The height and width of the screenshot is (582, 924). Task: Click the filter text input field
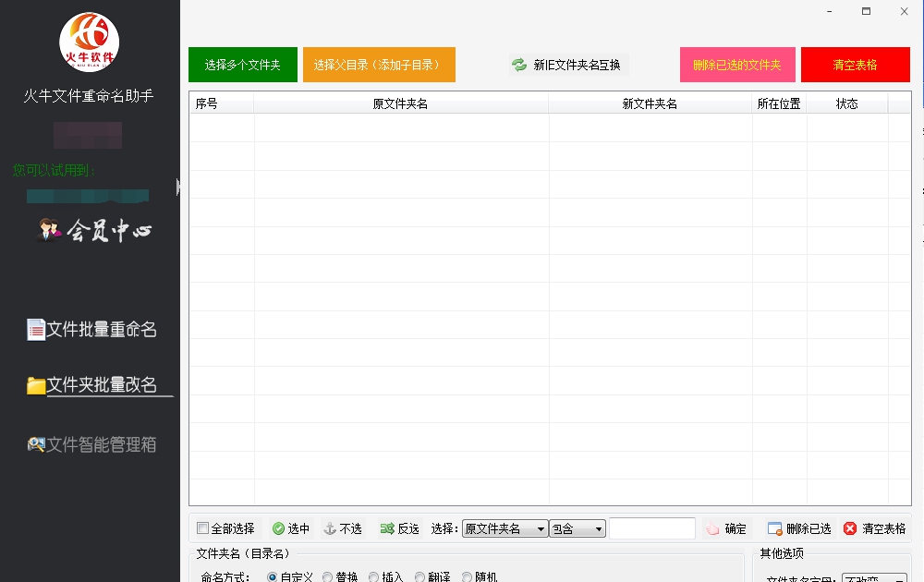pyautogui.click(x=652, y=527)
